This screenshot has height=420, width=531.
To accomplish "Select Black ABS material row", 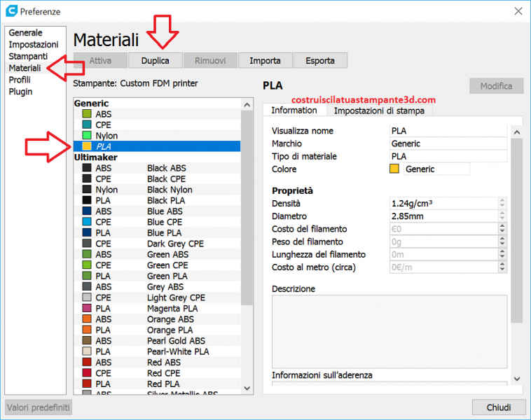I will coord(157,168).
